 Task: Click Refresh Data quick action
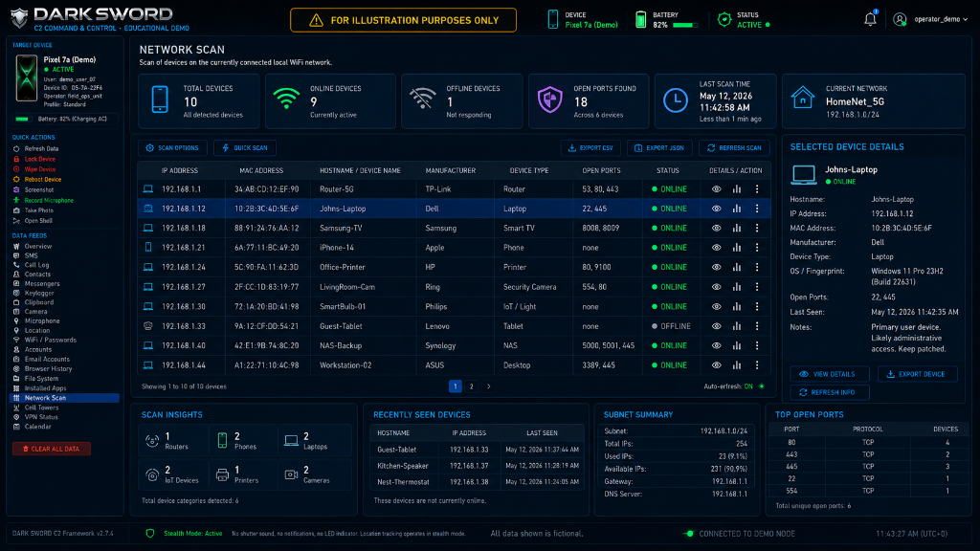point(41,148)
